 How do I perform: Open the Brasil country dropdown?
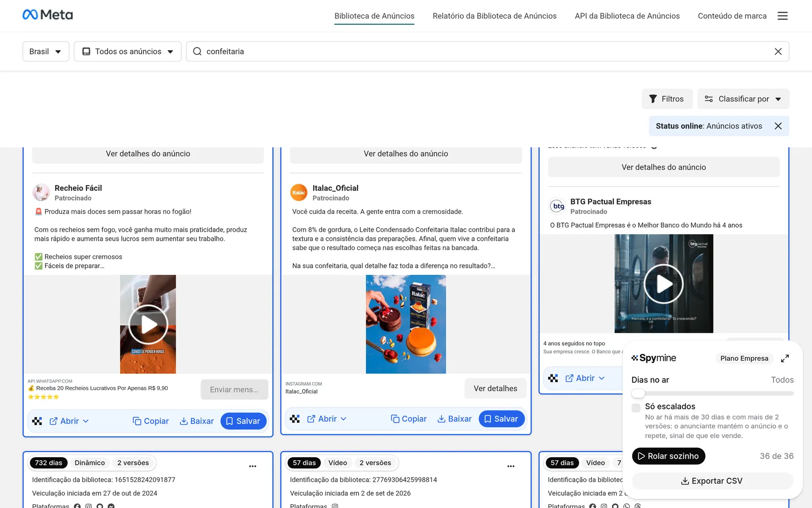click(46, 51)
